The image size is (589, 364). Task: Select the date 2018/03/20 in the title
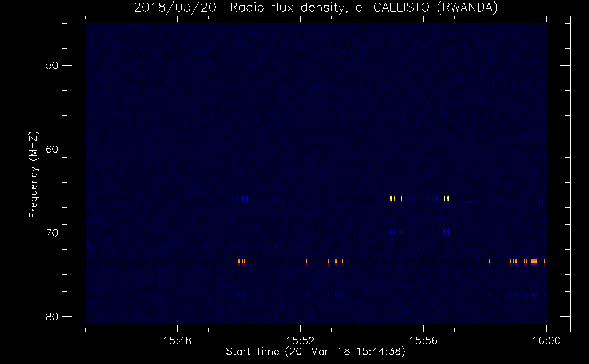(x=175, y=7)
